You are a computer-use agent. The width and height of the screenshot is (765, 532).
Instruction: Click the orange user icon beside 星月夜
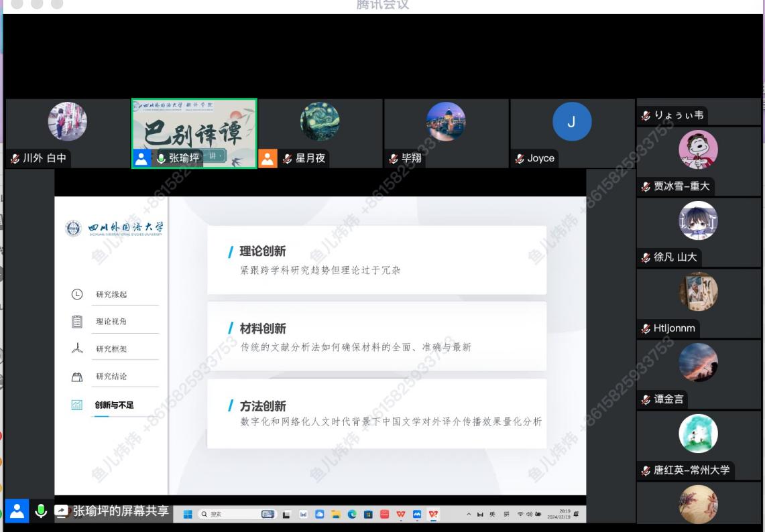click(x=268, y=159)
